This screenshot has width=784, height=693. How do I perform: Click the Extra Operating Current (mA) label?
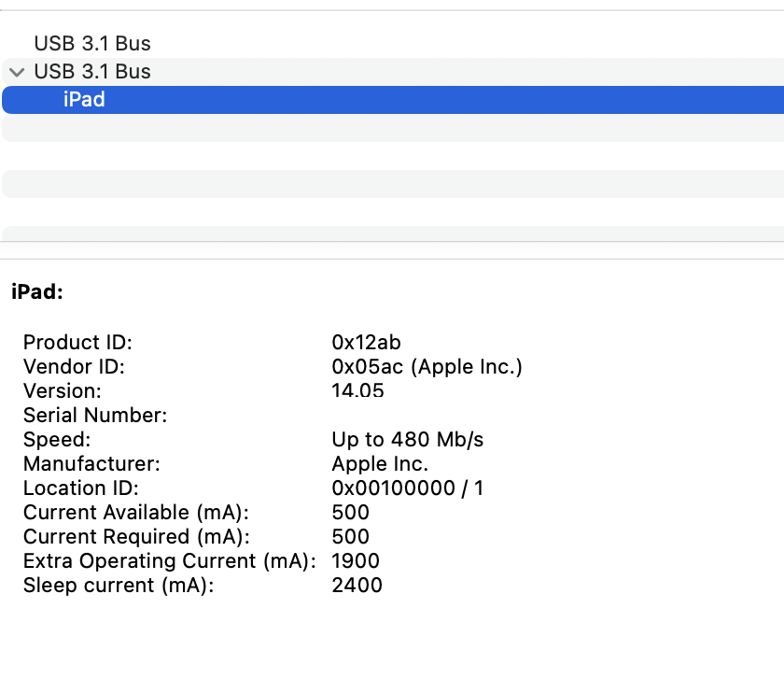169,561
